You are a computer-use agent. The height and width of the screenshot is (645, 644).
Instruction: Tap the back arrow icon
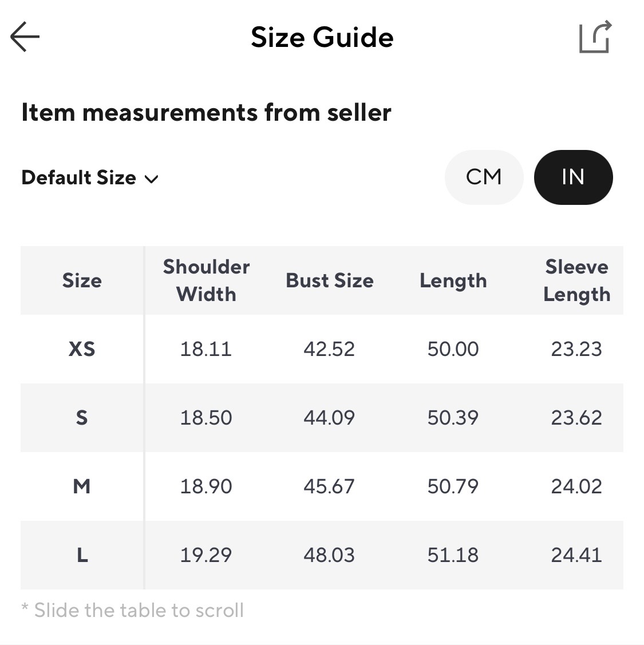coord(25,37)
